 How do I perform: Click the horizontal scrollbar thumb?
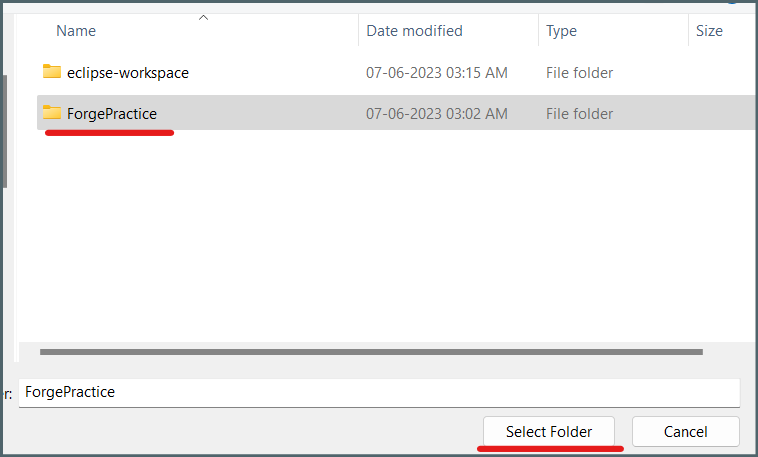pos(371,352)
